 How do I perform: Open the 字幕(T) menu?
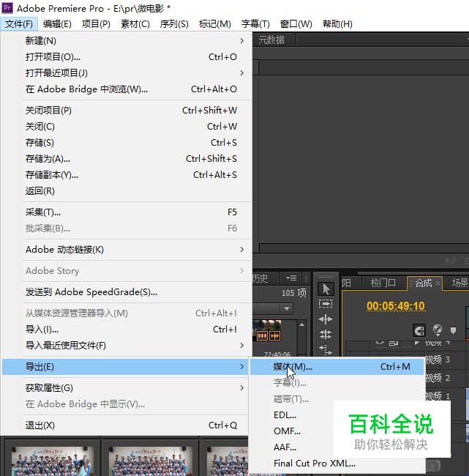(x=255, y=23)
